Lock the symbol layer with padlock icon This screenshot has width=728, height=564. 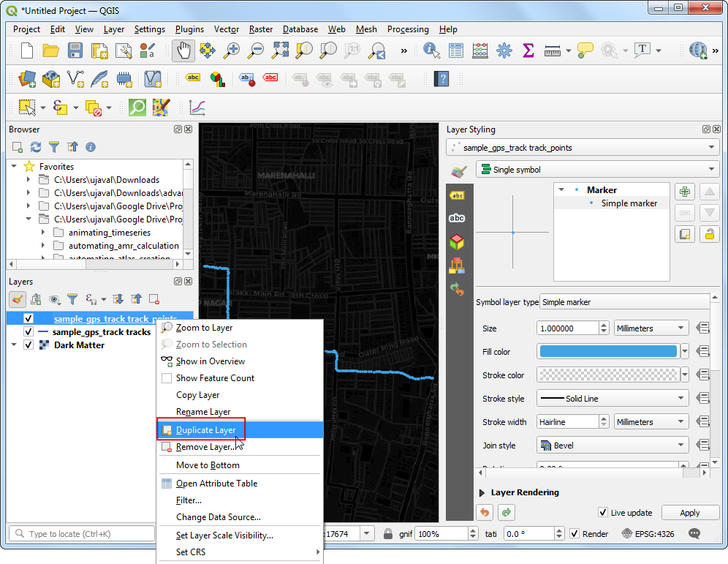[708, 234]
